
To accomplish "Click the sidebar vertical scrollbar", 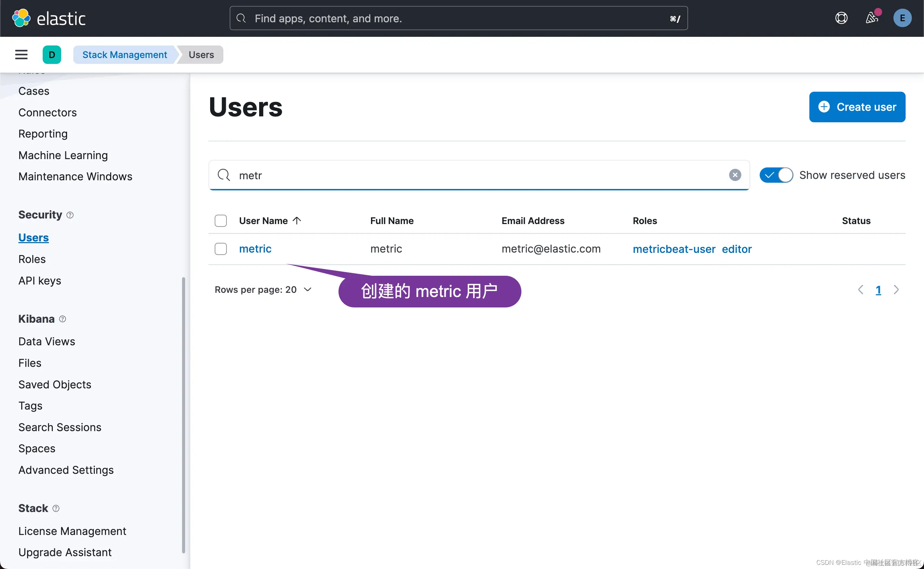I will 183,414.
